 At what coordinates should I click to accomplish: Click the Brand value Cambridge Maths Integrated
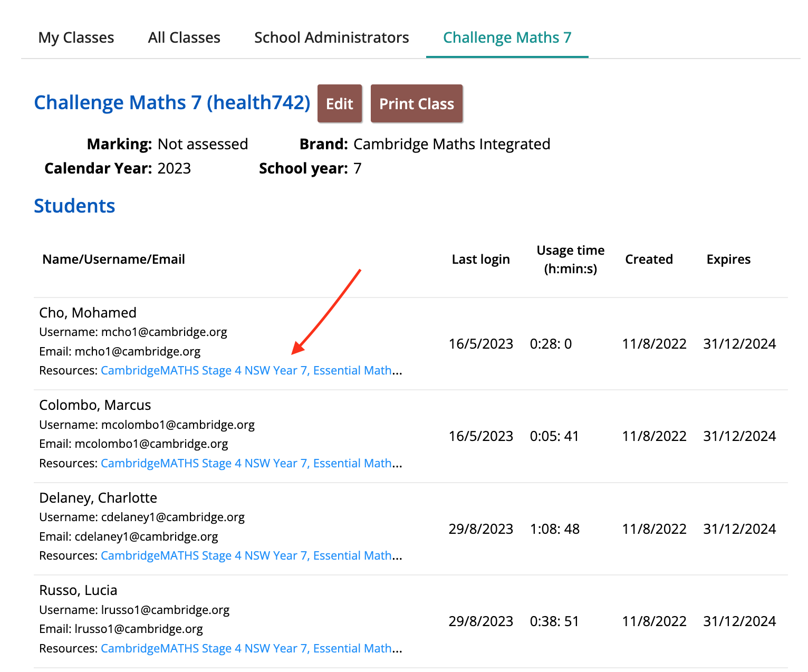pyautogui.click(x=451, y=144)
